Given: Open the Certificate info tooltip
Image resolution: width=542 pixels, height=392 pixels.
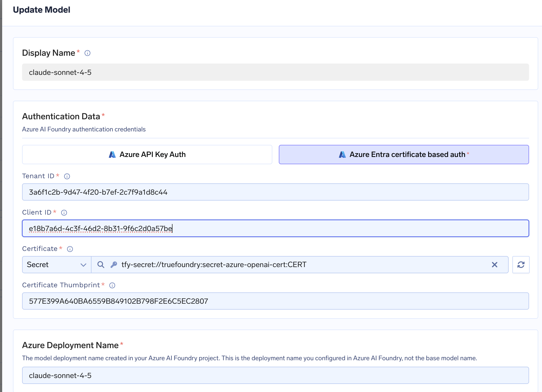Looking at the screenshot, I should 70,249.
